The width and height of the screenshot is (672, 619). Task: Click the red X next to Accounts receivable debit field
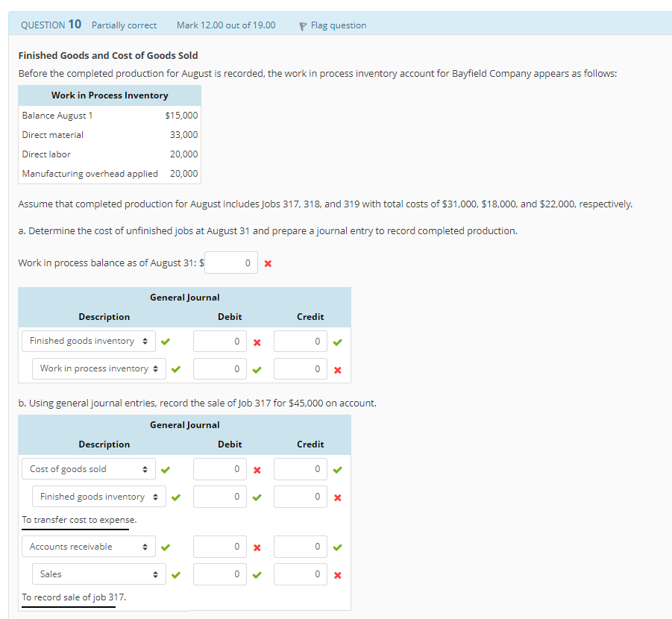click(x=257, y=547)
